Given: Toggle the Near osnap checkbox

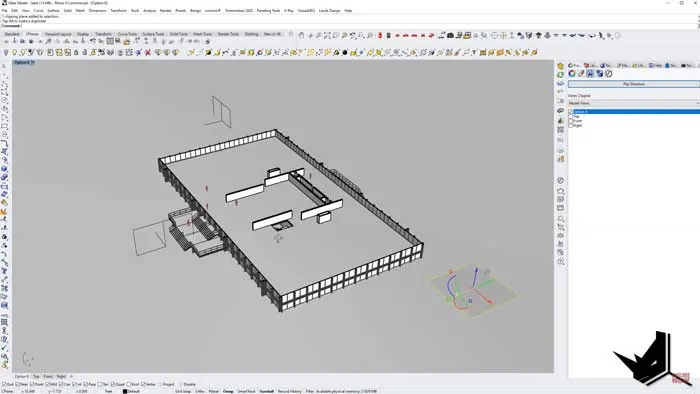Looking at the screenshot, I should click(18, 384).
